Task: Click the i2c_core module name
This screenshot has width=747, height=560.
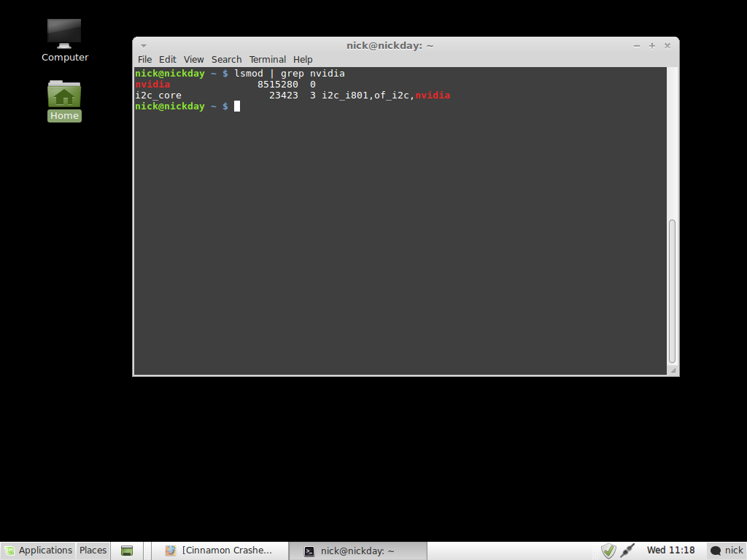Action: [x=158, y=96]
